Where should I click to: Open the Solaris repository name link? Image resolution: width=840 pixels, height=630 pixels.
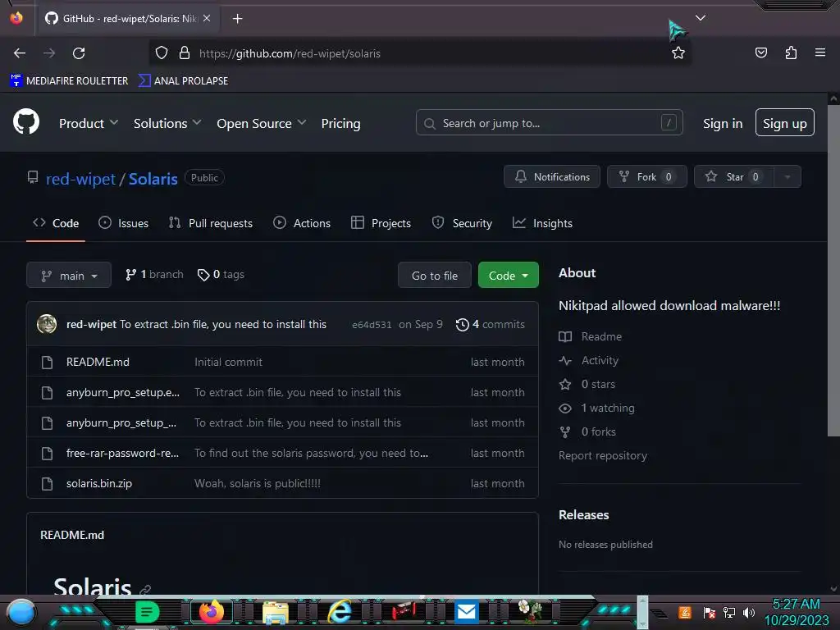pos(153,178)
